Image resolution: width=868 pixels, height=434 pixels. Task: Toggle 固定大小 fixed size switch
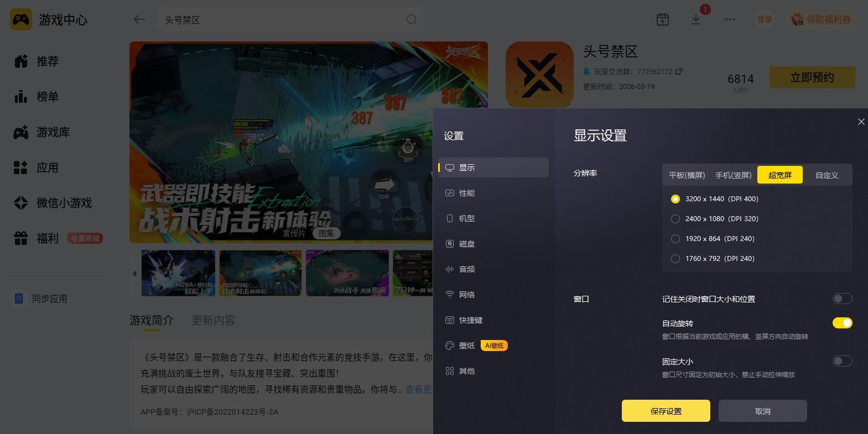pos(843,361)
